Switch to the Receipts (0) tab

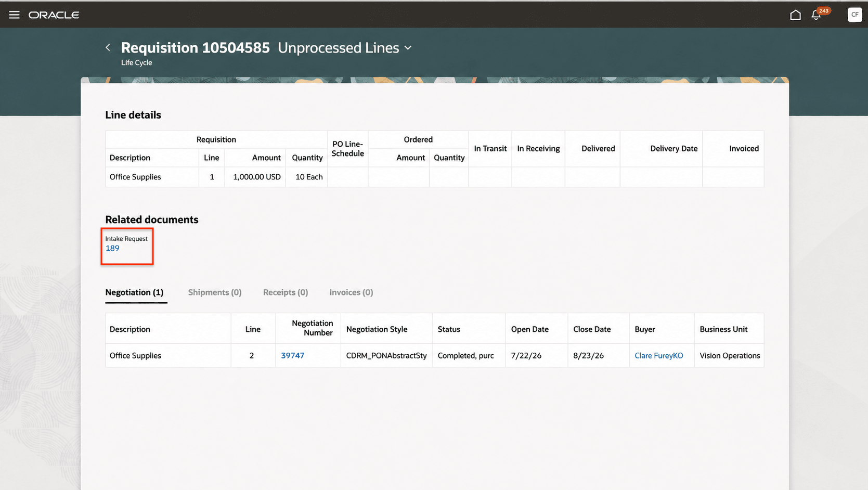click(x=286, y=292)
